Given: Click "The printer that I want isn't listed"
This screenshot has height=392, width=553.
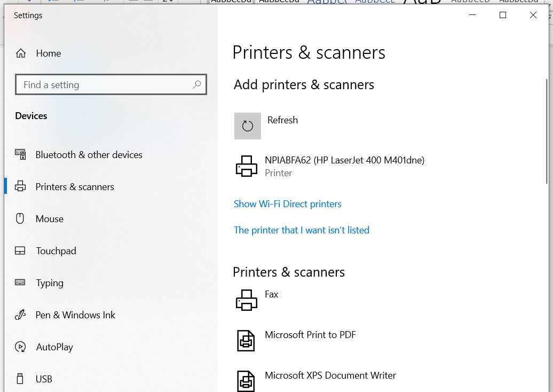Looking at the screenshot, I should point(302,230).
